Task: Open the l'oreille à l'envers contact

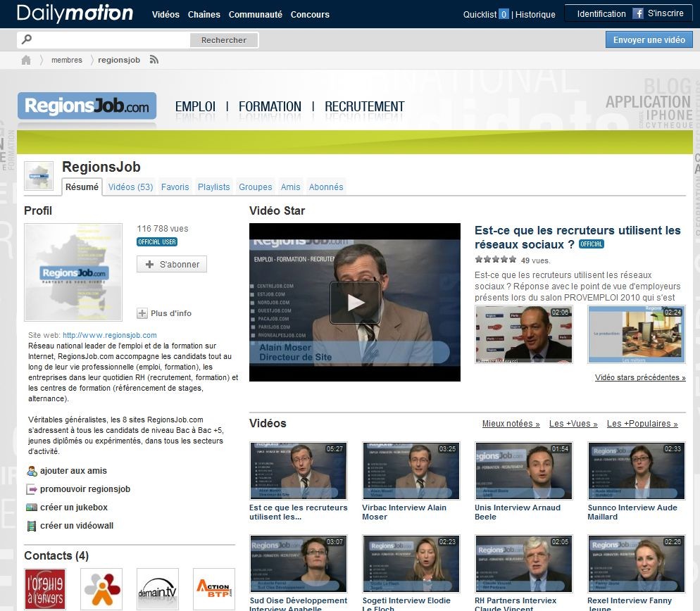Action: tap(45, 589)
